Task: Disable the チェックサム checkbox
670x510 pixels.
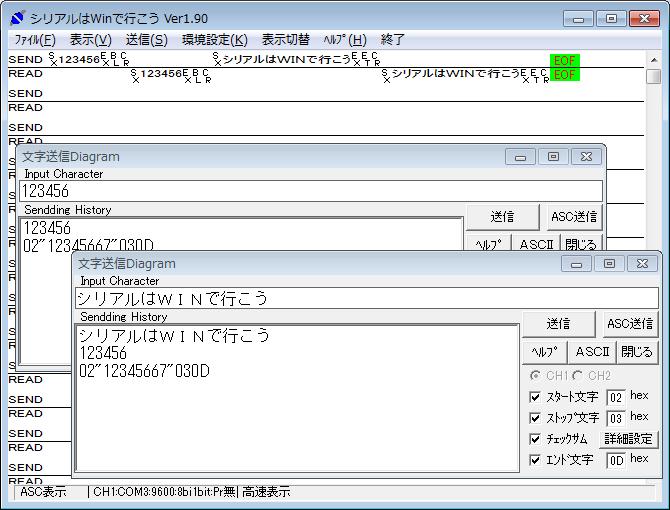Action: (x=534, y=439)
